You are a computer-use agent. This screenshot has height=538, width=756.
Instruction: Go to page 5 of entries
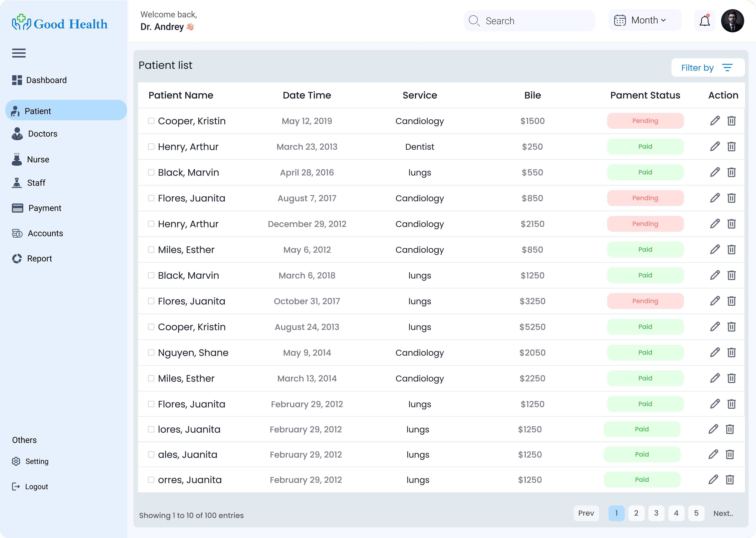pyautogui.click(x=696, y=513)
